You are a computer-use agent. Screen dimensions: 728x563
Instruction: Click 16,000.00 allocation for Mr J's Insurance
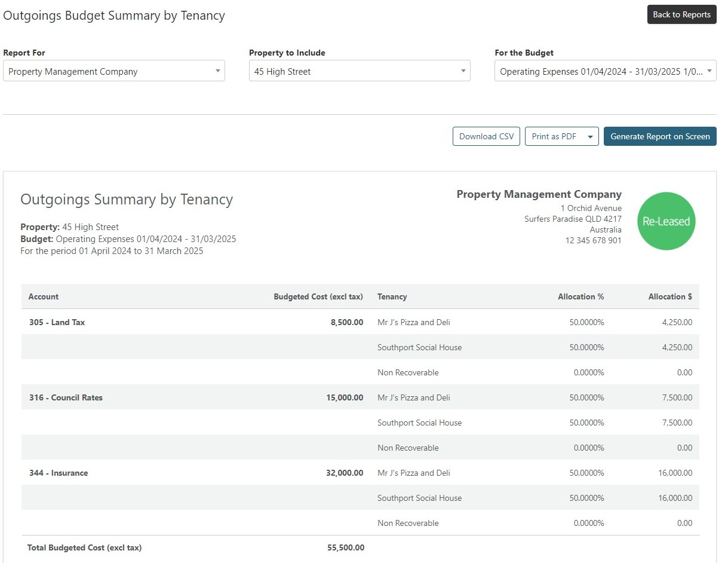click(x=675, y=473)
